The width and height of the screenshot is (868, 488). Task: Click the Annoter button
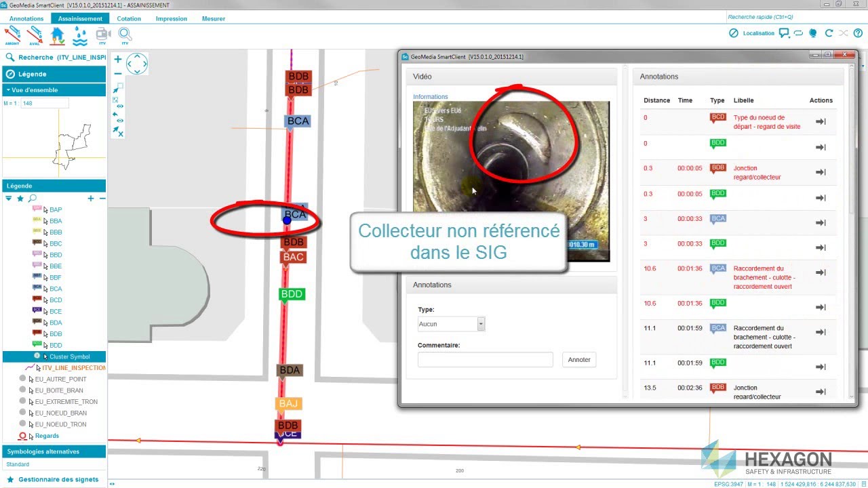(579, 359)
